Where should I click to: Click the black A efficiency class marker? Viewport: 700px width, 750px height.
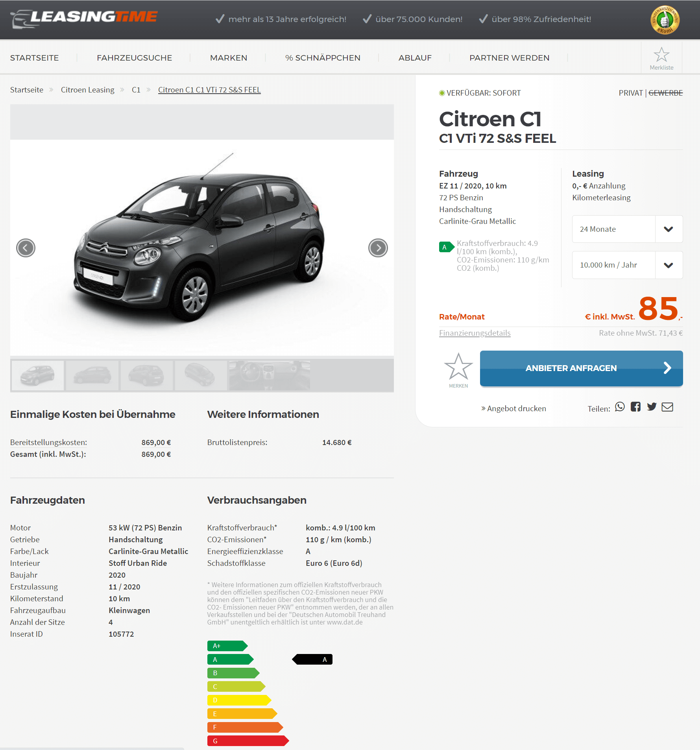(312, 659)
